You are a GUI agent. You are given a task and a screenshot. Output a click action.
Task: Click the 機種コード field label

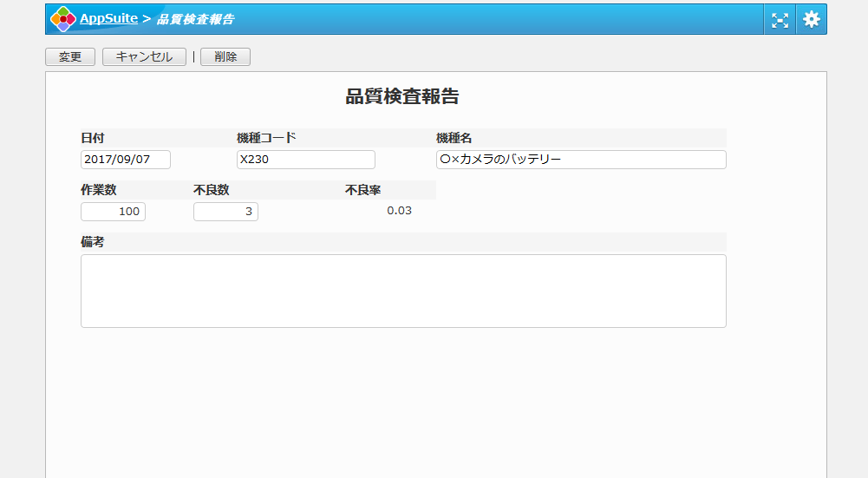266,138
